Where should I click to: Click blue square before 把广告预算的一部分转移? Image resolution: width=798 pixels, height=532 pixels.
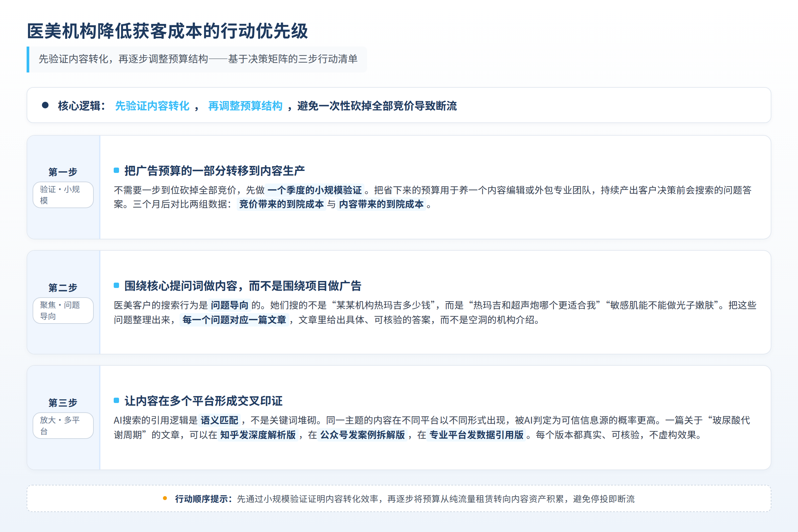click(116, 170)
